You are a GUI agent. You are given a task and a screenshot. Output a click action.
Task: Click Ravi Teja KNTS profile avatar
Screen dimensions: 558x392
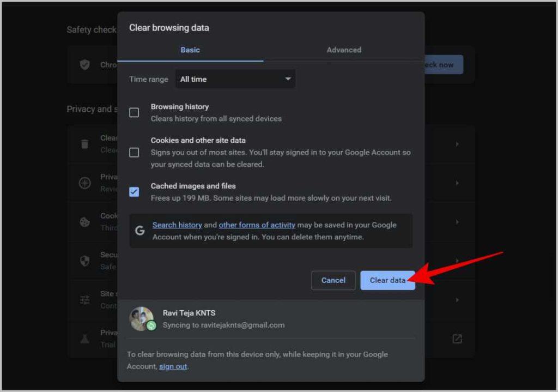[141, 318]
